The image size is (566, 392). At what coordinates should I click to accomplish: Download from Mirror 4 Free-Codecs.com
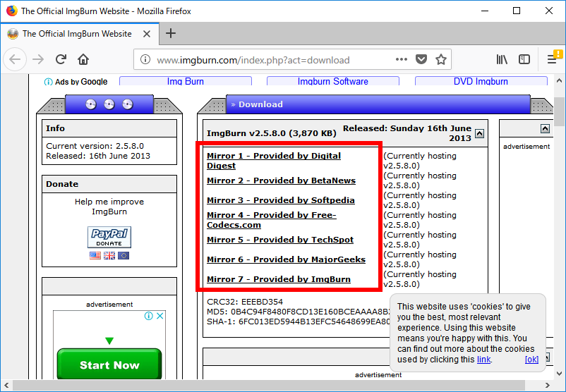pos(272,220)
